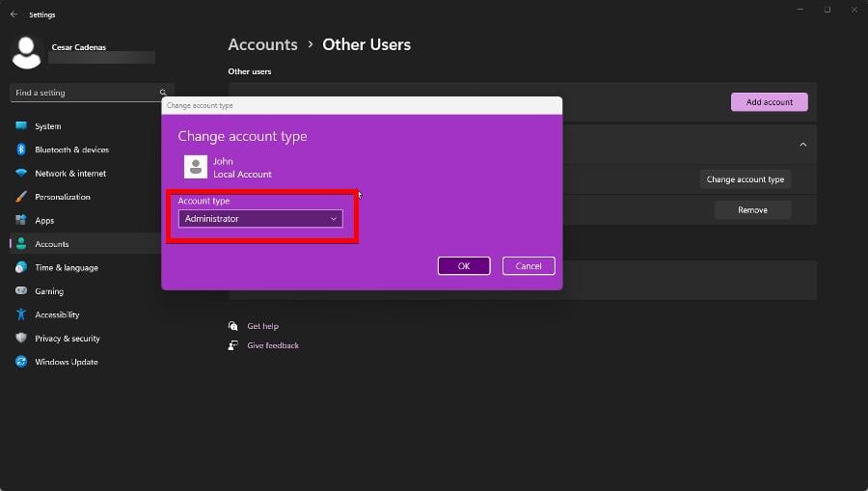
Task: Click the Privacy & security shield icon
Action: point(21,338)
